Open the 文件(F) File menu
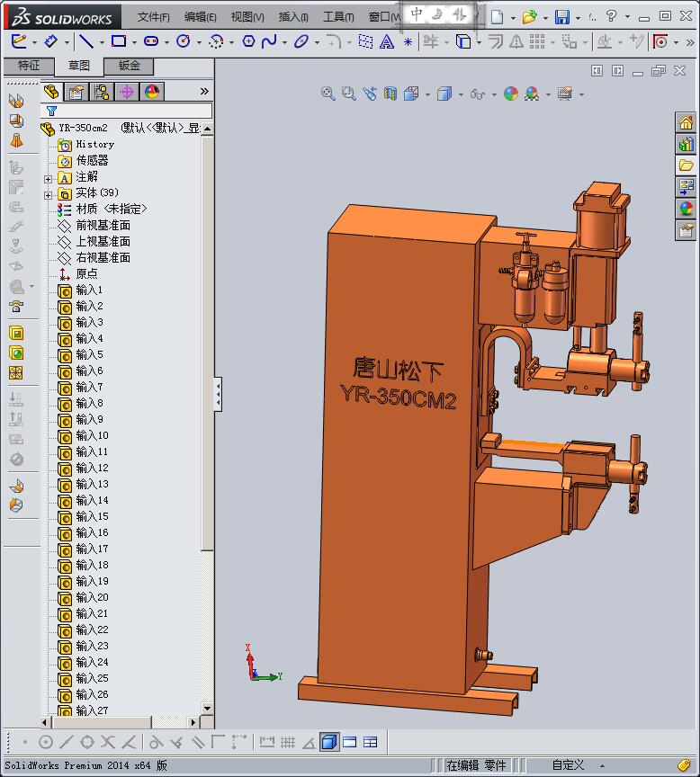The width and height of the screenshot is (700, 777). pos(153,17)
